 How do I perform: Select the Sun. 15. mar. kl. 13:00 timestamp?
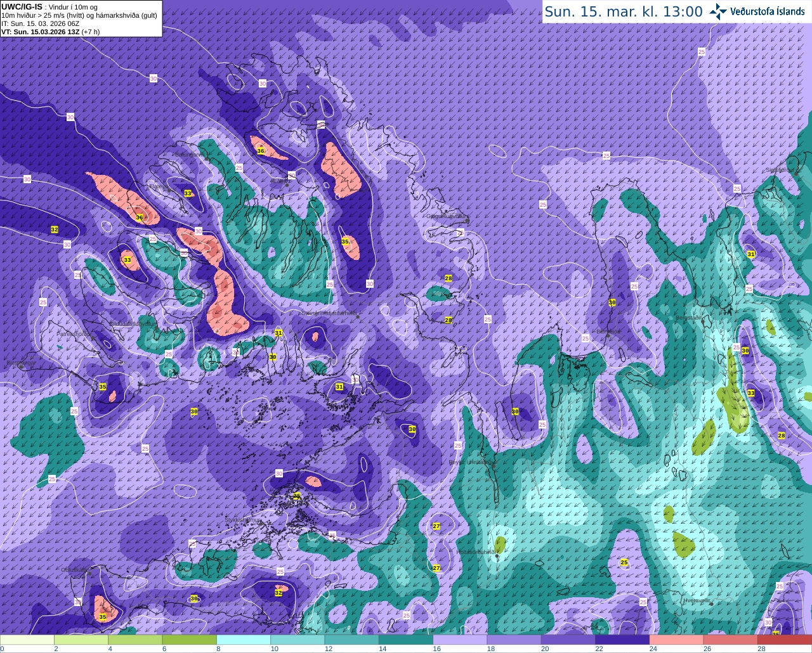[x=624, y=11]
